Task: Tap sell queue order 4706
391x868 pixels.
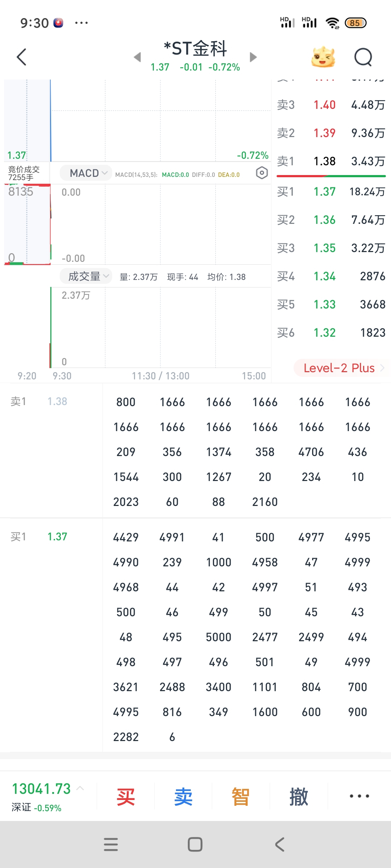Action: 311,452
